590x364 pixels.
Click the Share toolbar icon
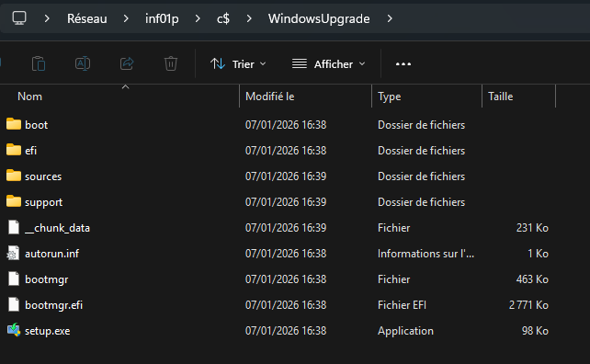(x=127, y=63)
